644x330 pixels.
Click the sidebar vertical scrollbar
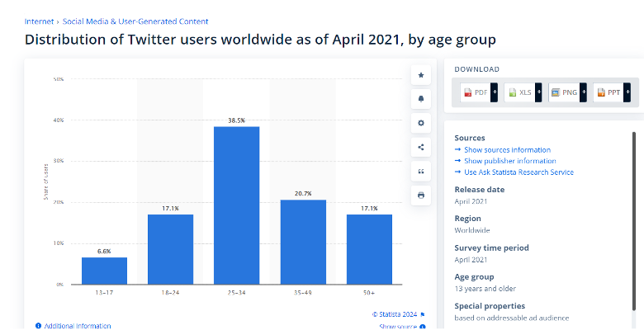coord(634,222)
